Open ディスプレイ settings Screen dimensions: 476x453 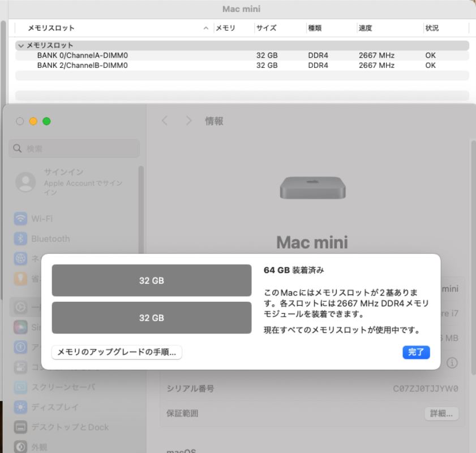[x=46, y=407]
